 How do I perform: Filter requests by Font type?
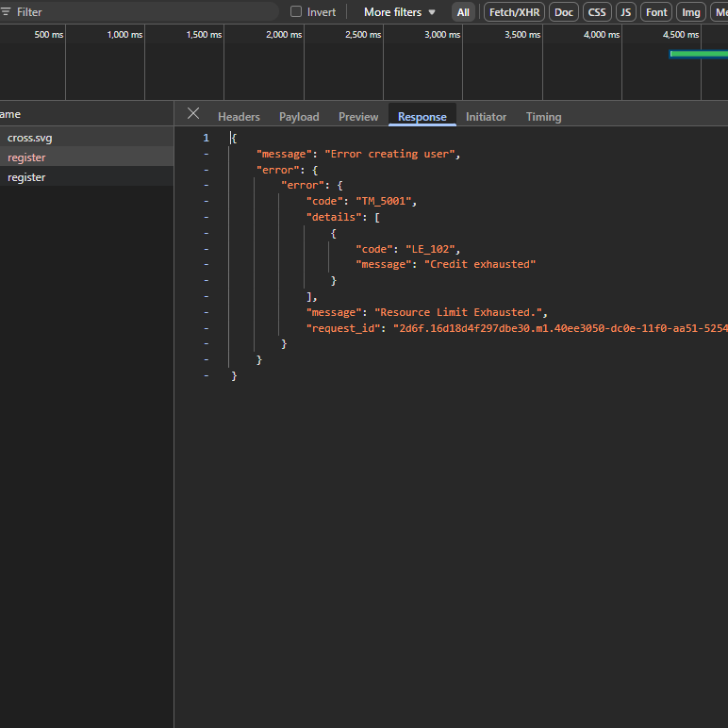(657, 12)
